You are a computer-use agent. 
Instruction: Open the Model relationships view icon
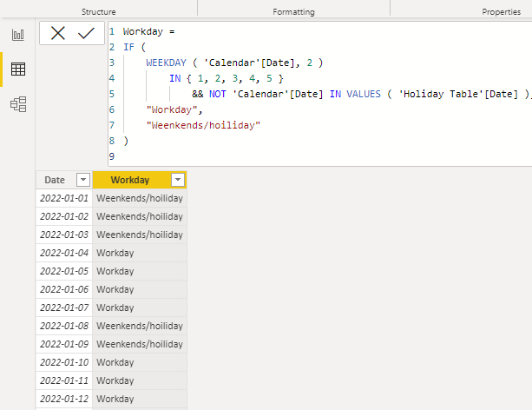pyautogui.click(x=18, y=104)
